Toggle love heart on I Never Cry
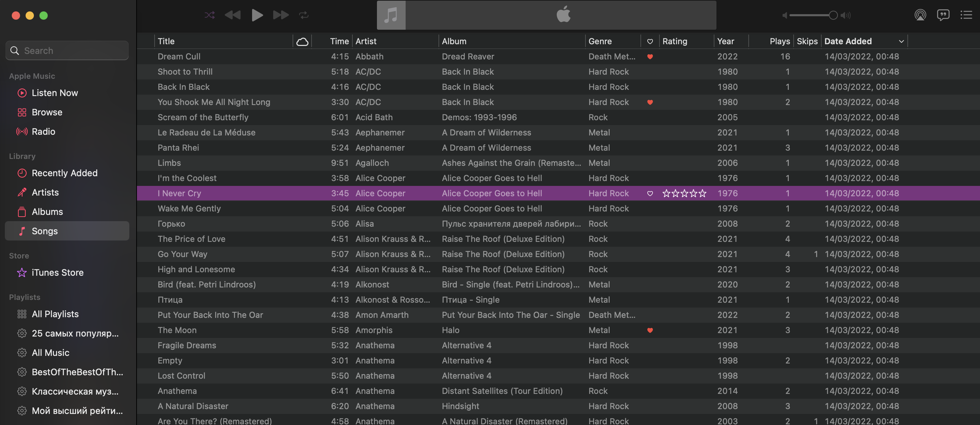 (x=650, y=193)
